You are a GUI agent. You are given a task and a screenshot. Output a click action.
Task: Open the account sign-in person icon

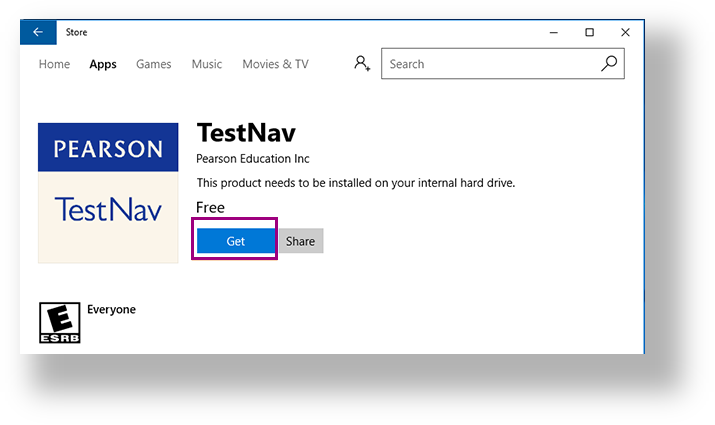pyautogui.click(x=362, y=63)
